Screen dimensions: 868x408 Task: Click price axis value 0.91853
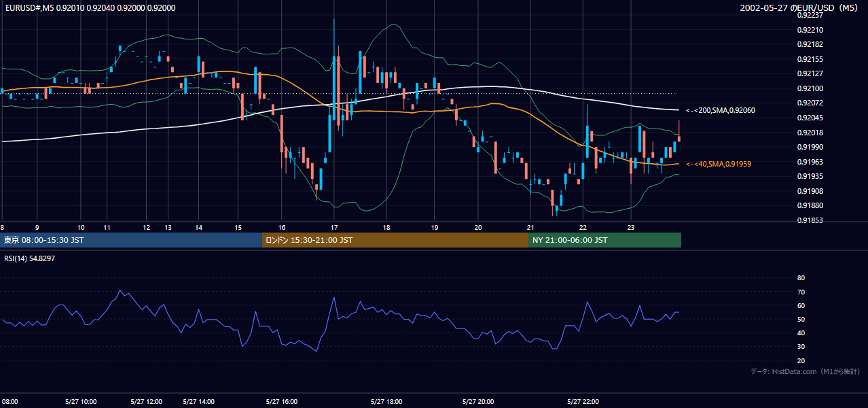pyautogui.click(x=810, y=220)
